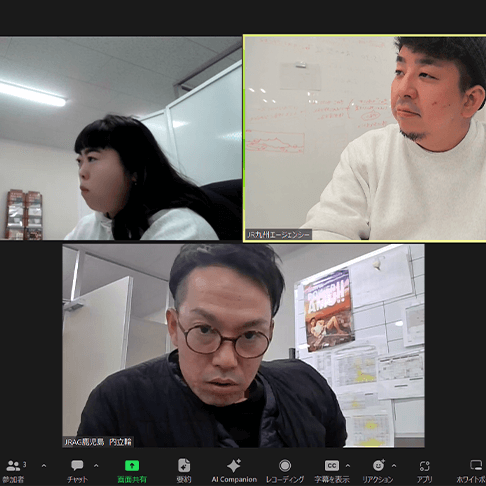The height and width of the screenshot is (486, 486).
Task: Start screen share with green 画面共有 icon
Action: (132, 465)
